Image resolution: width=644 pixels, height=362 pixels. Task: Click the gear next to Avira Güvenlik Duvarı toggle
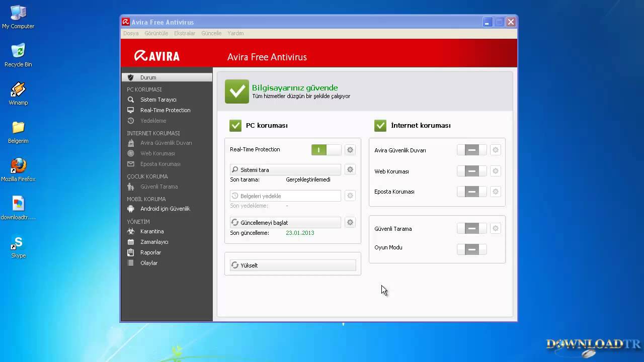[496, 150]
